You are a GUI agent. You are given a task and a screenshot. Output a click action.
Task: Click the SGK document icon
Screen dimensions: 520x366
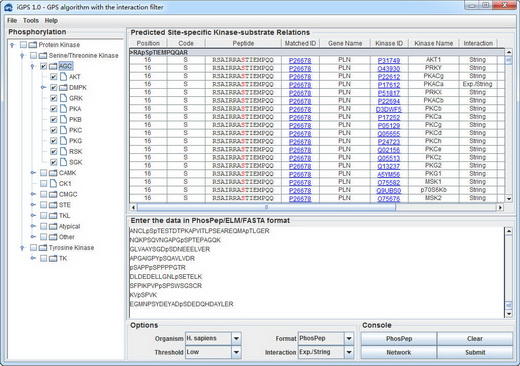point(63,162)
